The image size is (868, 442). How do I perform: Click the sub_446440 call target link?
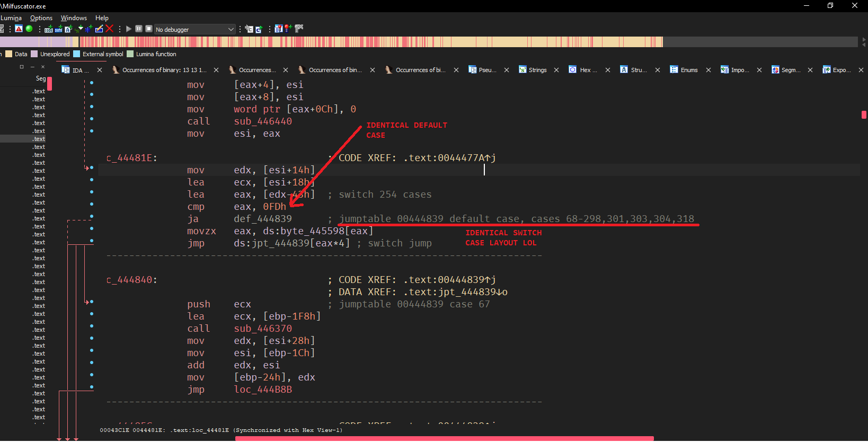pyautogui.click(x=263, y=121)
